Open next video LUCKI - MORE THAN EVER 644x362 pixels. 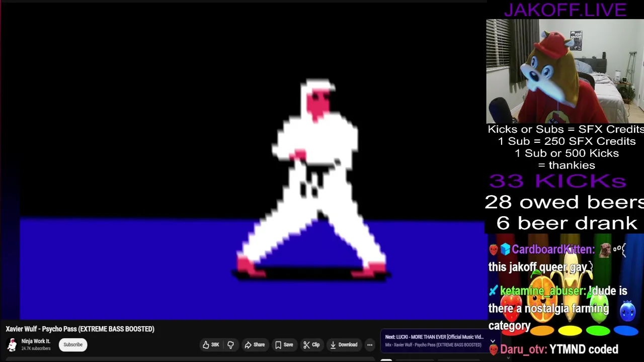[434, 337]
